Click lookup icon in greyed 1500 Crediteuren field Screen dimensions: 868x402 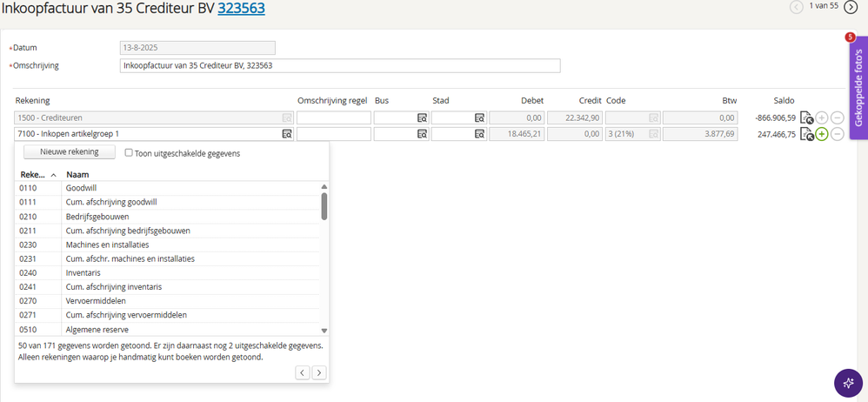pyautogui.click(x=287, y=118)
